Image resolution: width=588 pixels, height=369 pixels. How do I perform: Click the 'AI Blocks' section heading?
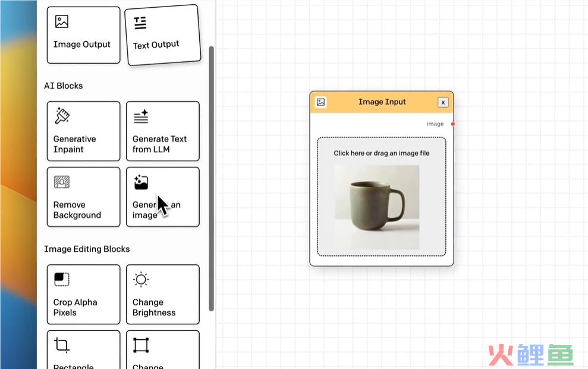coord(64,86)
